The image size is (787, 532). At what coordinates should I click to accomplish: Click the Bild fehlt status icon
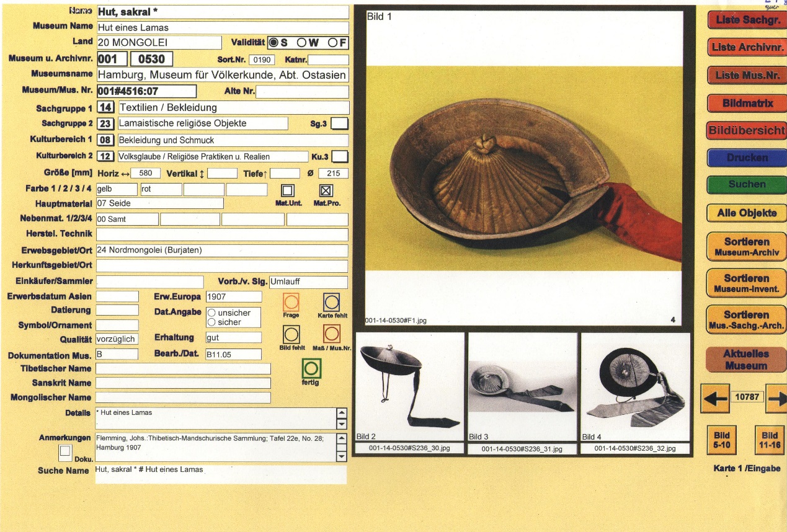[x=291, y=335]
